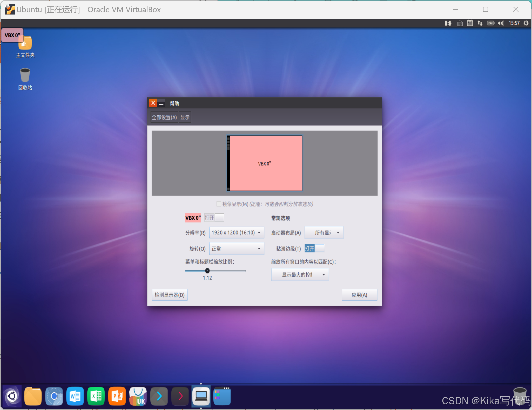Launch Word from the dock
This screenshot has width=532, height=410.
pos(75,396)
